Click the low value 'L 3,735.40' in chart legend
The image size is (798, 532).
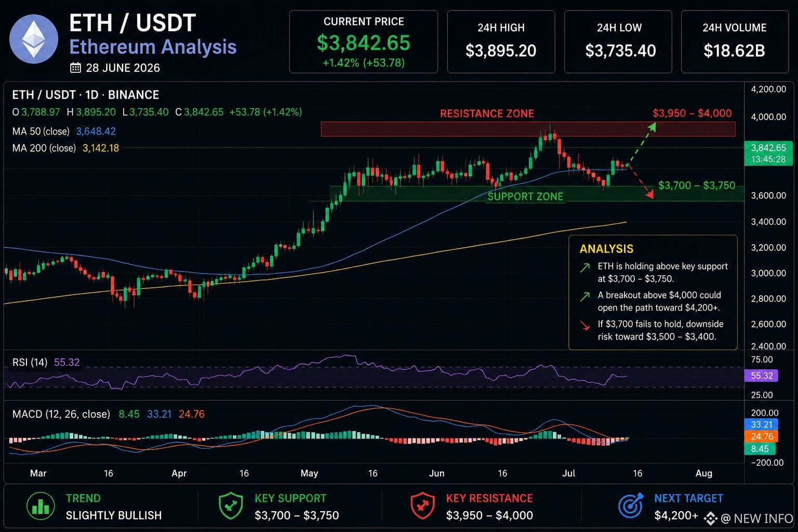[145, 112]
